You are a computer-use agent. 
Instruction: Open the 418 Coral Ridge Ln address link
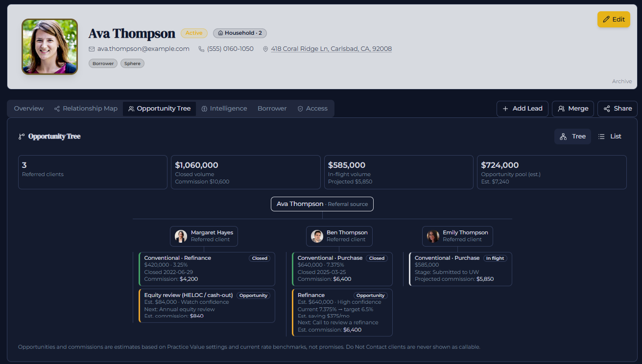(x=332, y=49)
